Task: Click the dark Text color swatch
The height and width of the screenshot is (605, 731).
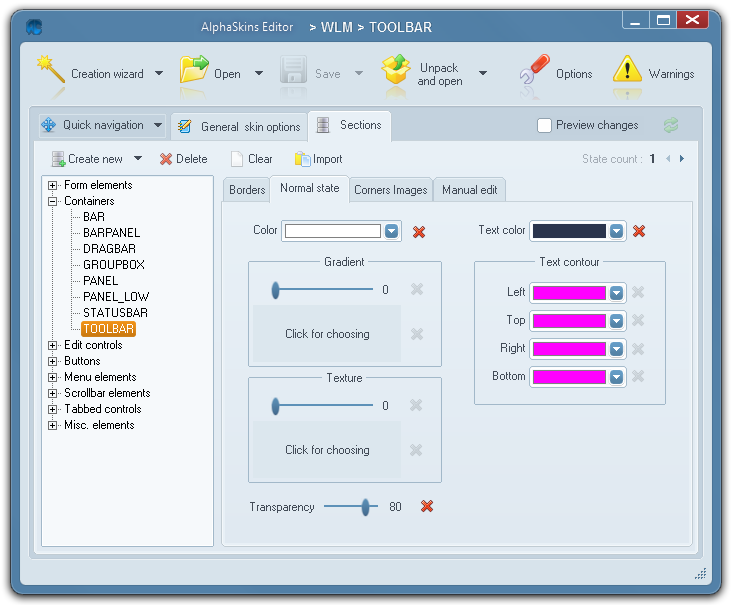Action: pyautogui.click(x=569, y=231)
